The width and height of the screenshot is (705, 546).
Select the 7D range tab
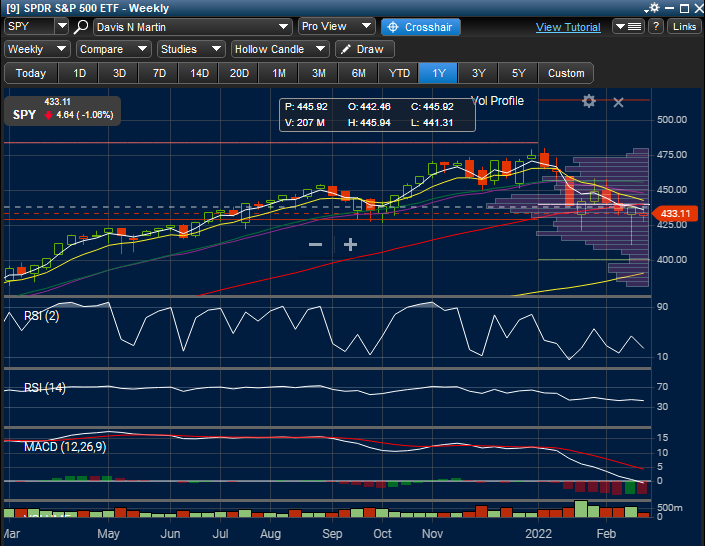159,73
